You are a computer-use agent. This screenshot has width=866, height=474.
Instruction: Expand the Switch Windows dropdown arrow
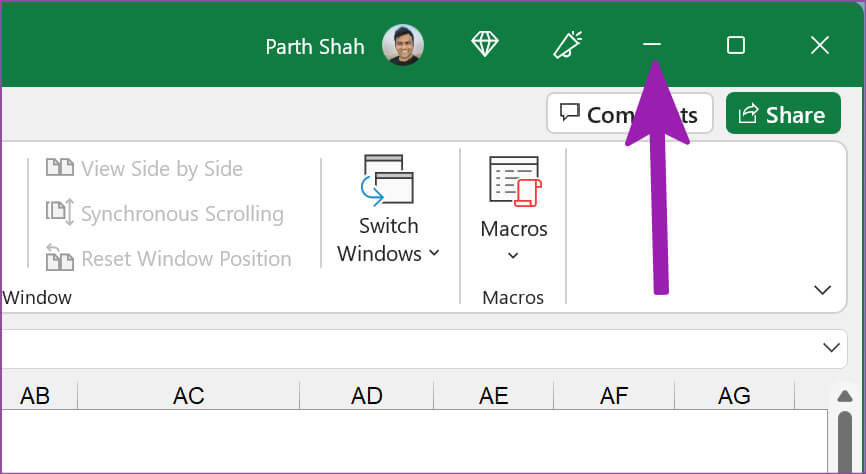pos(434,253)
